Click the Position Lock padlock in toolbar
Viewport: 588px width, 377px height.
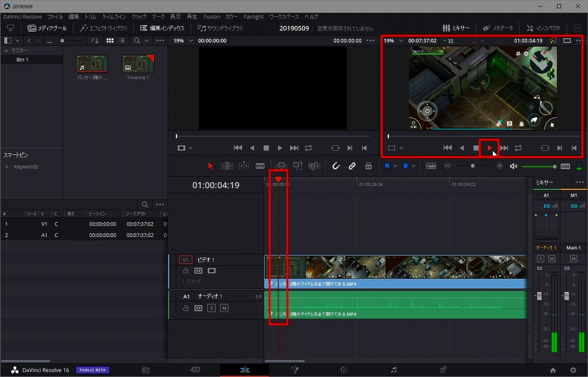pos(368,166)
